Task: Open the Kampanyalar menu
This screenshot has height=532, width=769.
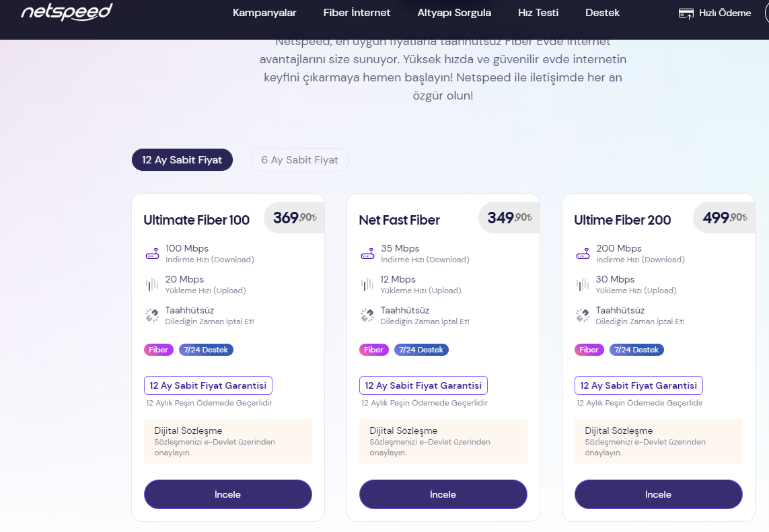Action: point(264,13)
